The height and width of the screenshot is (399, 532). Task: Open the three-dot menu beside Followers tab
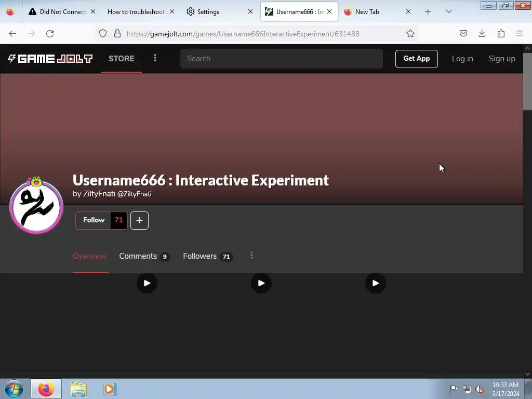(251, 256)
